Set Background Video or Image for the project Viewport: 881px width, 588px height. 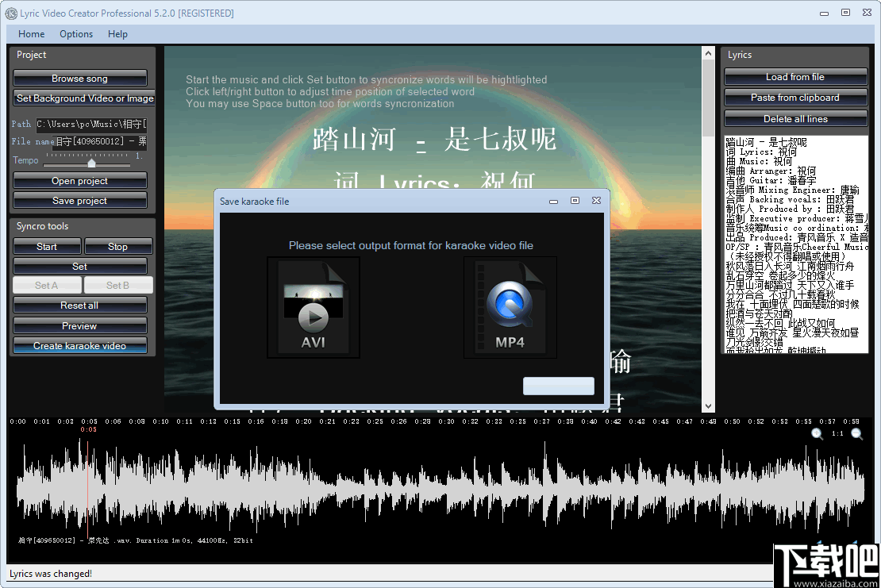tap(84, 98)
